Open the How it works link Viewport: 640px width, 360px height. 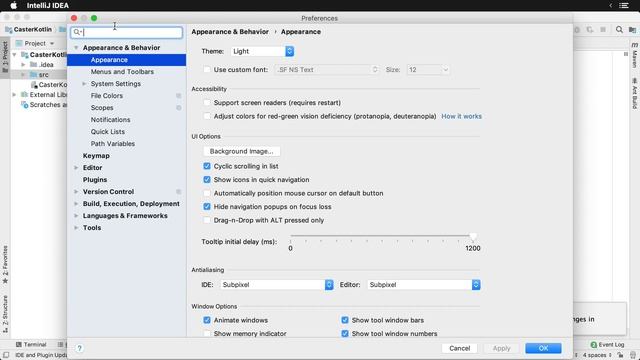pos(462,116)
